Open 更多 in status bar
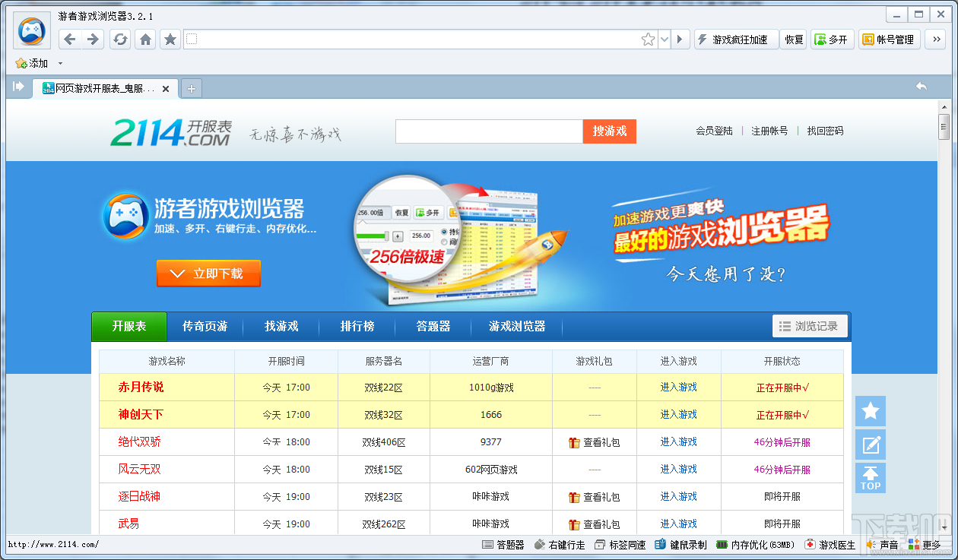The width and height of the screenshot is (958, 560). click(924, 545)
